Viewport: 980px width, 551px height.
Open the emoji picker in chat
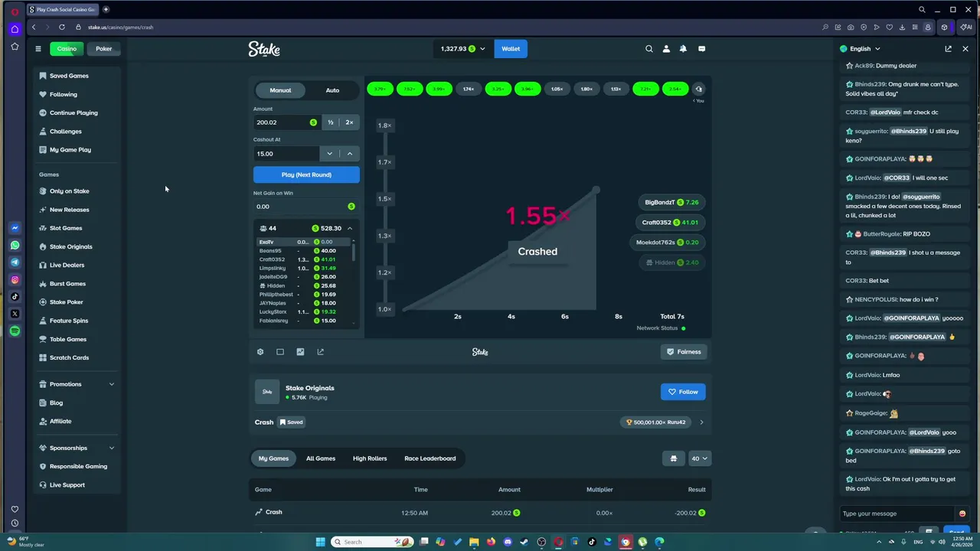coord(962,514)
